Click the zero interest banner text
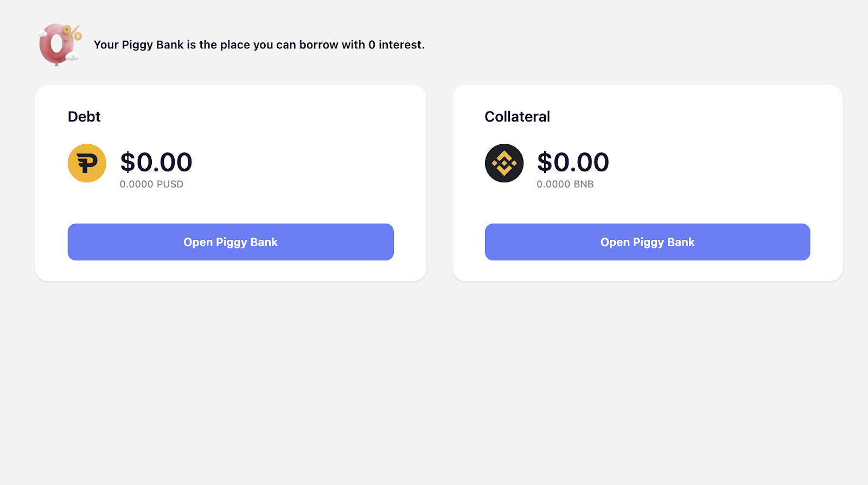This screenshot has height=485, width=868. (x=259, y=45)
